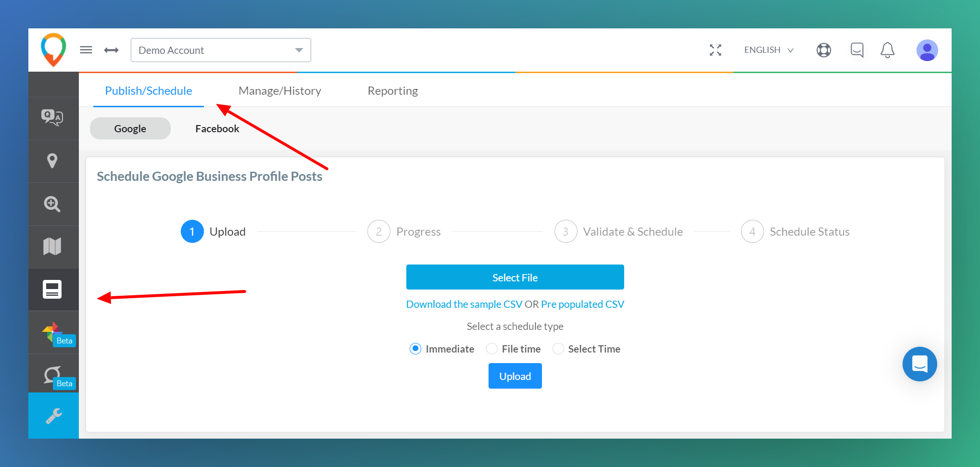Screen dimensions: 980x467
Task: Open the notifications bell icon
Action: [x=887, y=50]
